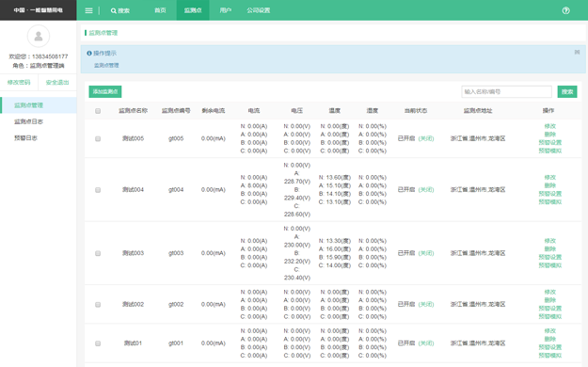
Task: Click the gt001 code cell
Action: click(176, 343)
